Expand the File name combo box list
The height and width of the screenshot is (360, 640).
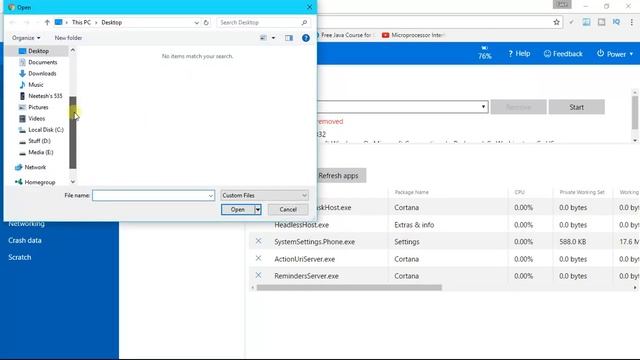210,196
